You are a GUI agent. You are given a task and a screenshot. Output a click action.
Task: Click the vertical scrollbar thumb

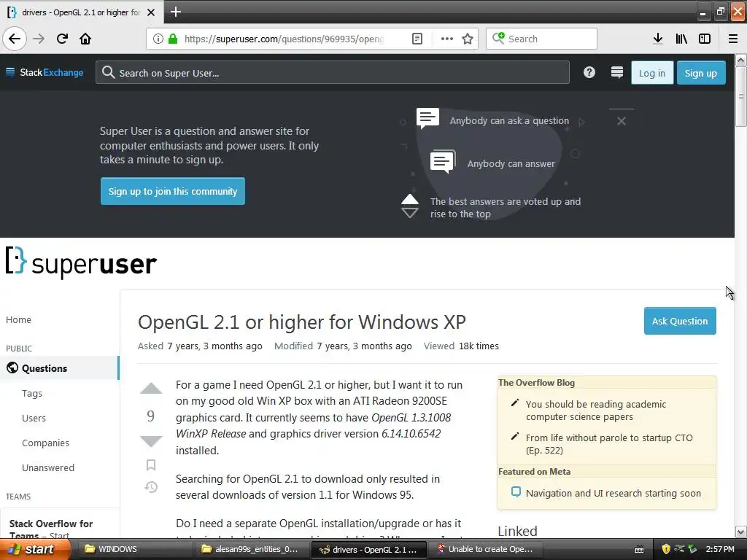click(741, 97)
